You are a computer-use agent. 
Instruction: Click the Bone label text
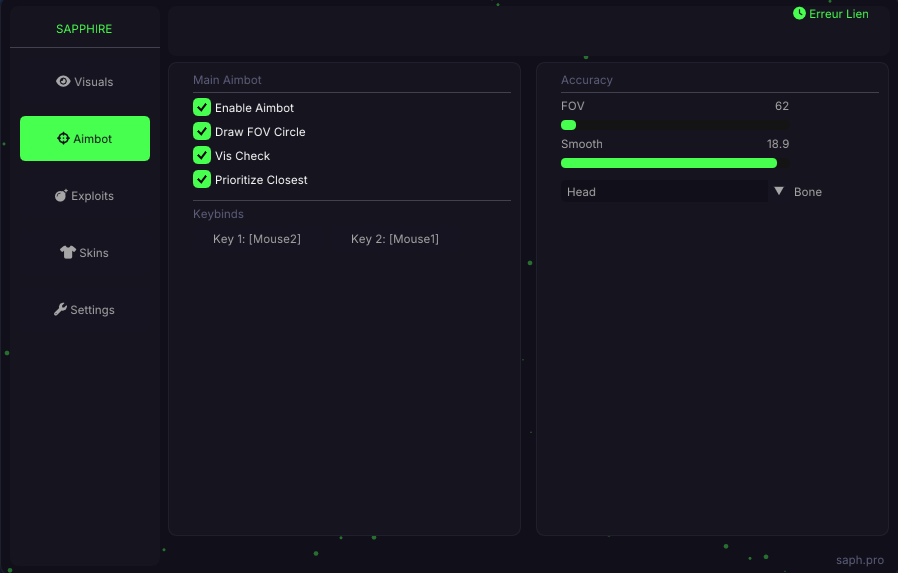[808, 192]
